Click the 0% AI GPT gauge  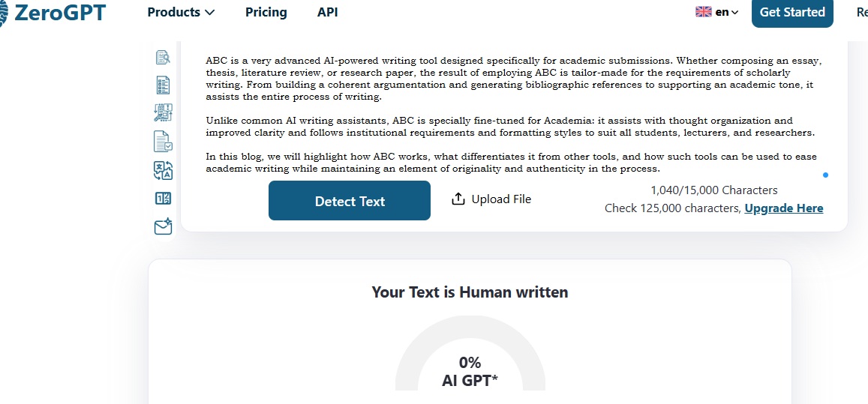(470, 355)
